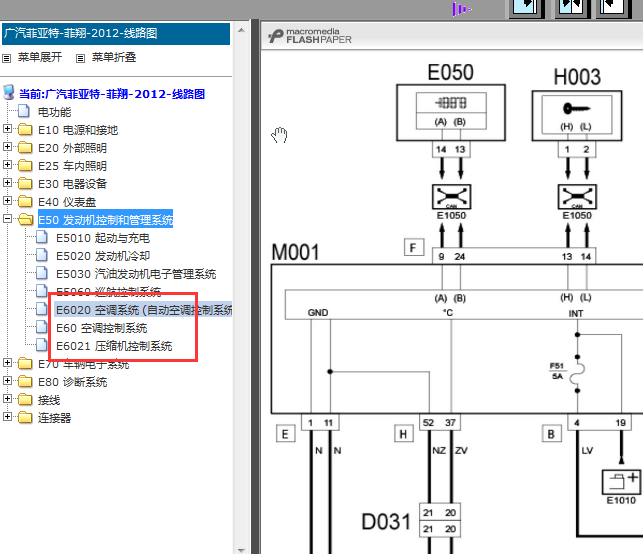The height and width of the screenshot is (554, 643).
Task: Select E50 发动机控制和管理系统 label
Action: 105,220
